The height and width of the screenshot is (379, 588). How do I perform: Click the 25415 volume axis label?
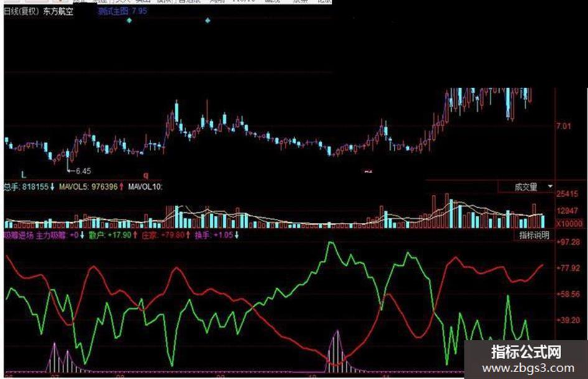click(567, 194)
